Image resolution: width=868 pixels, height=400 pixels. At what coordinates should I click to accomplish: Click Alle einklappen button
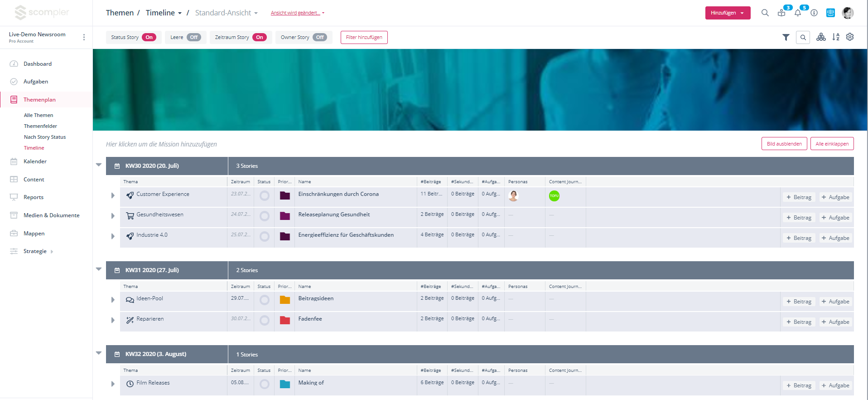[832, 144]
